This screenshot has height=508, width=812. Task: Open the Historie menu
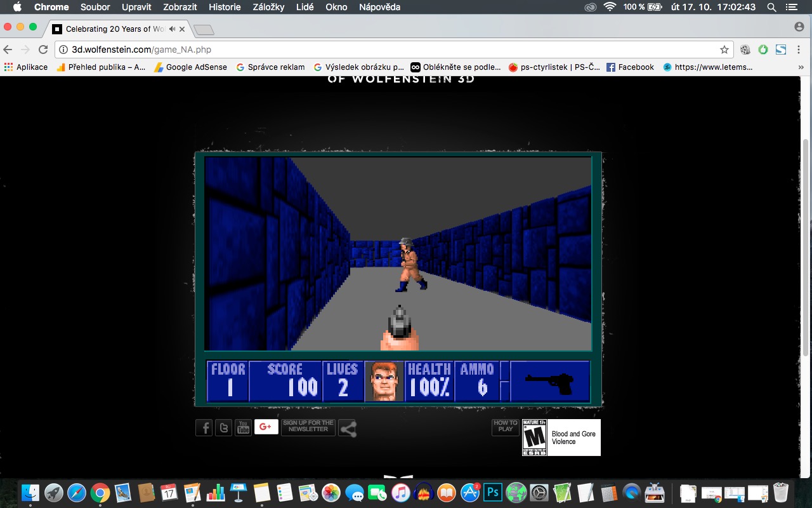coord(225,7)
